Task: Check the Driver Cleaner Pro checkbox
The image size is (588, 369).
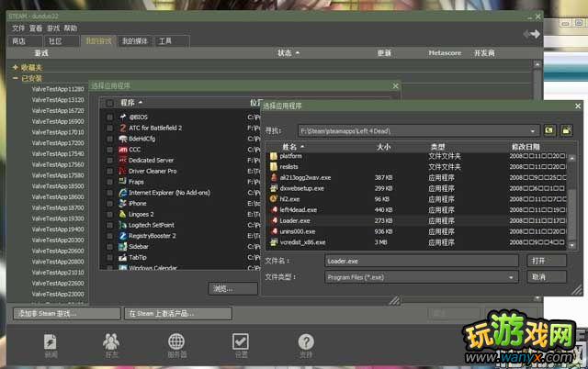Action: point(109,172)
